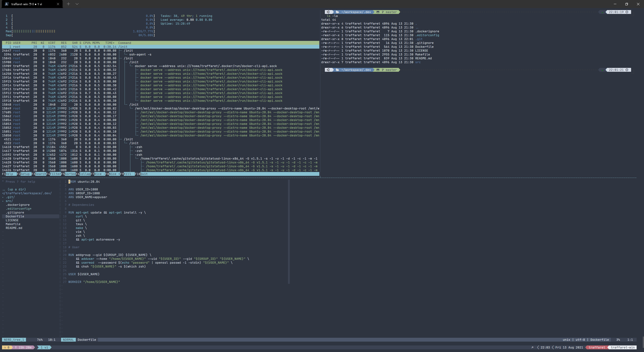This screenshot has height=352, width=644.
Task: Click the Ubuntu logo in the 22:01:19 prompt
Action: [328, 12]
